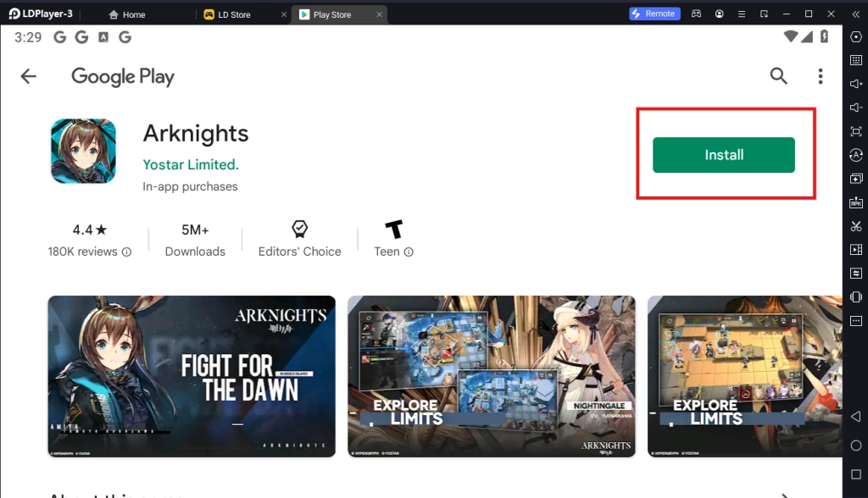
Task: Open the Fight for the Dawn screenshot
Action: tap(192, 376)
